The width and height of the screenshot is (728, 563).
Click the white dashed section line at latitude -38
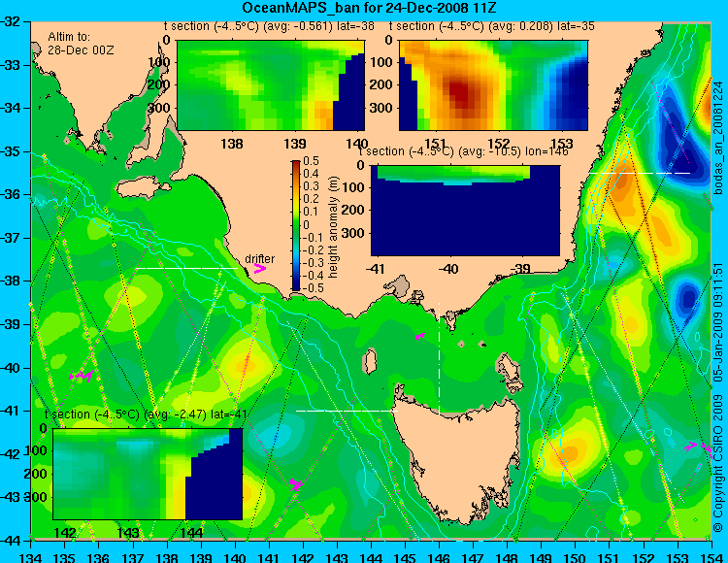point(186,268)
